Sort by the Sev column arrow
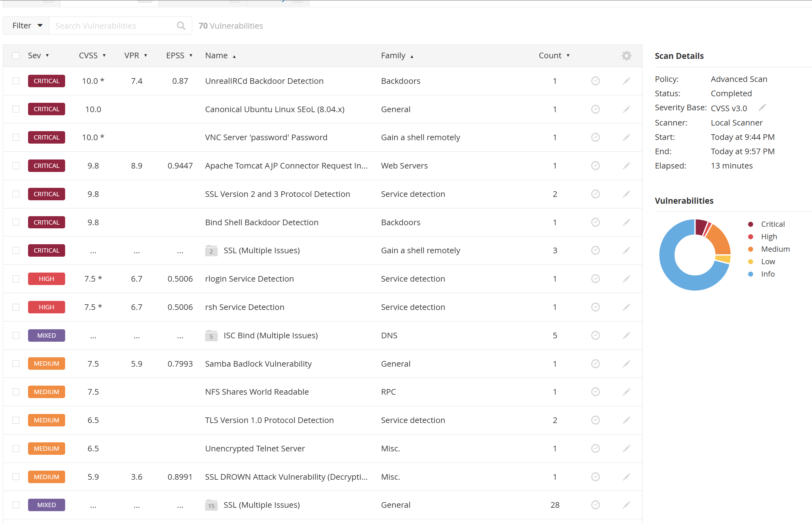 (47, 56)
